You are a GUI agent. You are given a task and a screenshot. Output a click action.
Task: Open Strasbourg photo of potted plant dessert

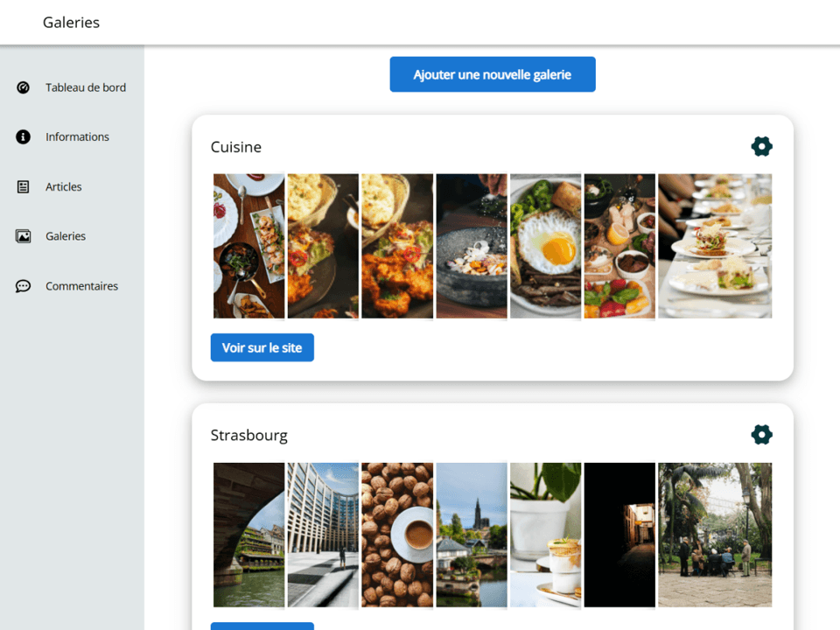pos(545,535)
